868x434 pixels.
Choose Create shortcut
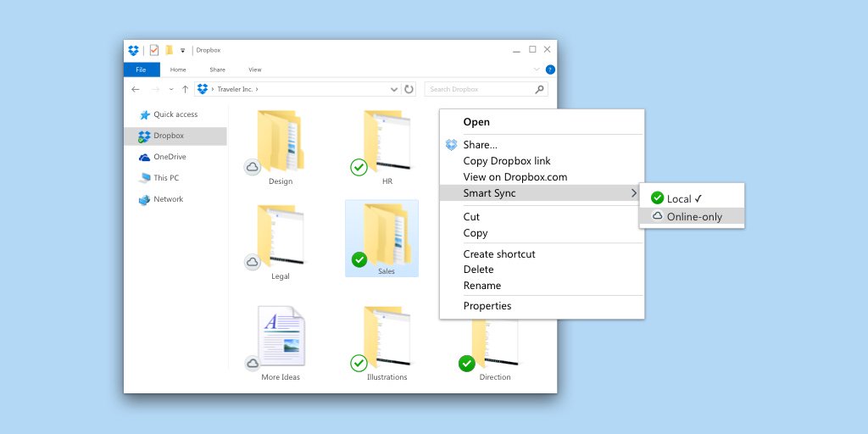pos(542,254)
